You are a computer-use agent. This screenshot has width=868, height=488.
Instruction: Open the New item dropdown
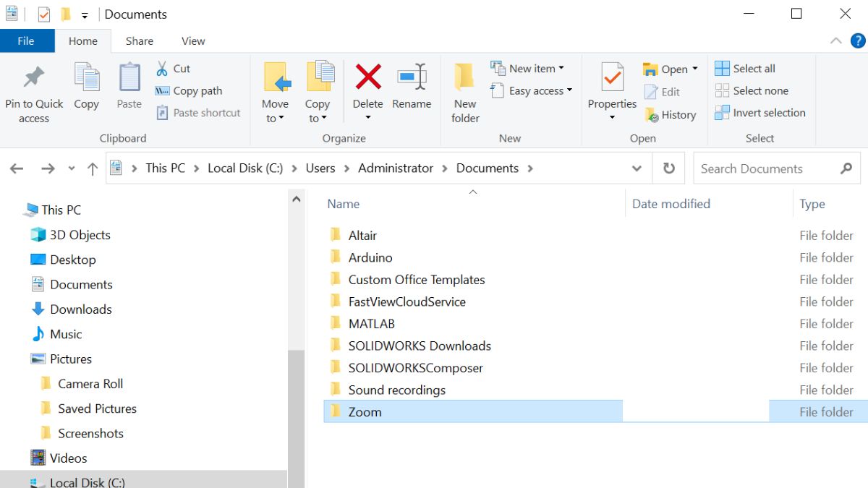528,69
